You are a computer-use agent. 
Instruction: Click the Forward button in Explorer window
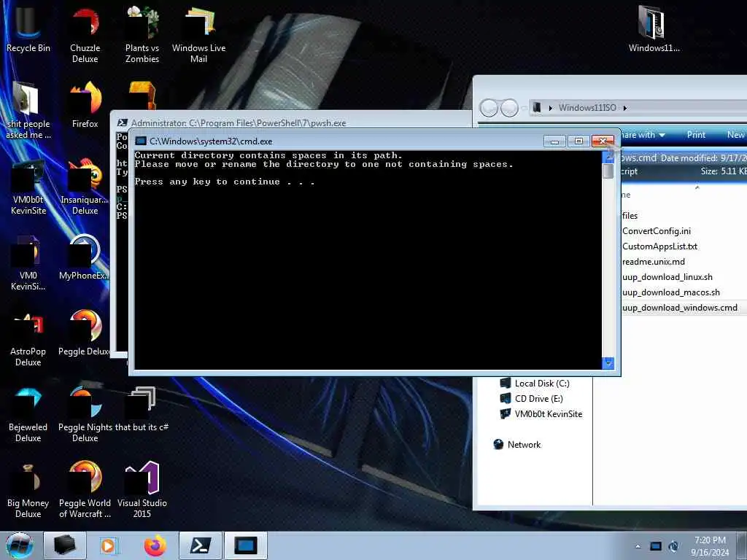point(509,108)
